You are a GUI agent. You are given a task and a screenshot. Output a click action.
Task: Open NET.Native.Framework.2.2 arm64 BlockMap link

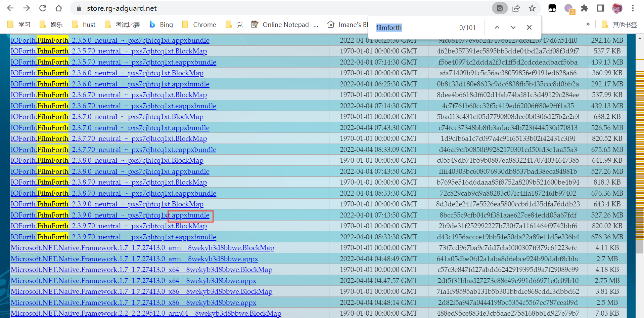(146, 313)
